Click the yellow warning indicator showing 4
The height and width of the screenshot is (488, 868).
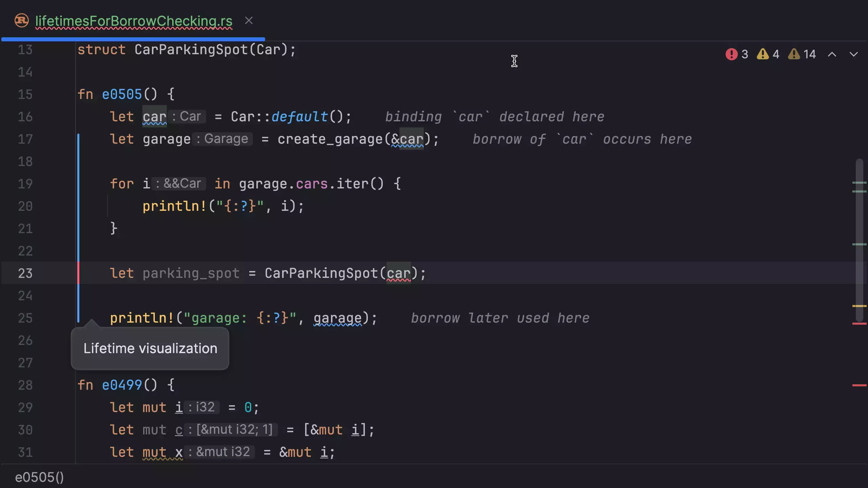pyautogui.click(x=767, y=54)
